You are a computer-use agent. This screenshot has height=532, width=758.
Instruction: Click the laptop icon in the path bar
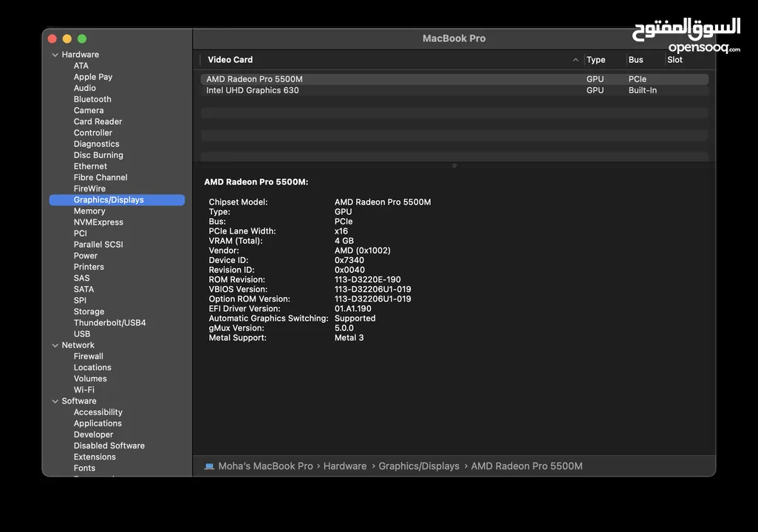[209, 466]
